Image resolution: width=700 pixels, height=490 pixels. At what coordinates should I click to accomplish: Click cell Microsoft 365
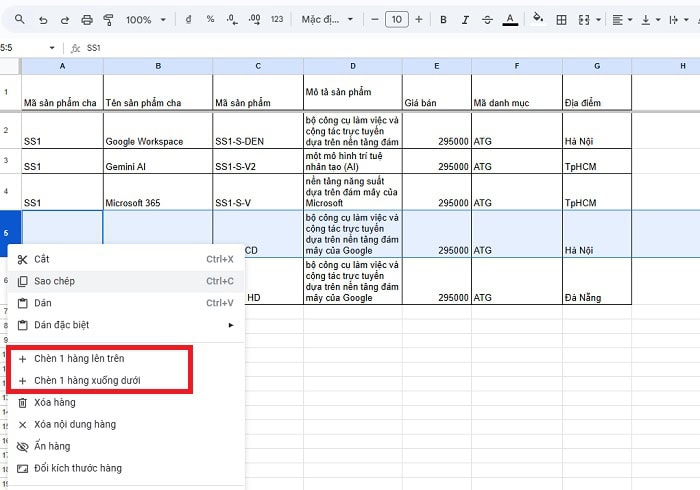coord(158,192)
